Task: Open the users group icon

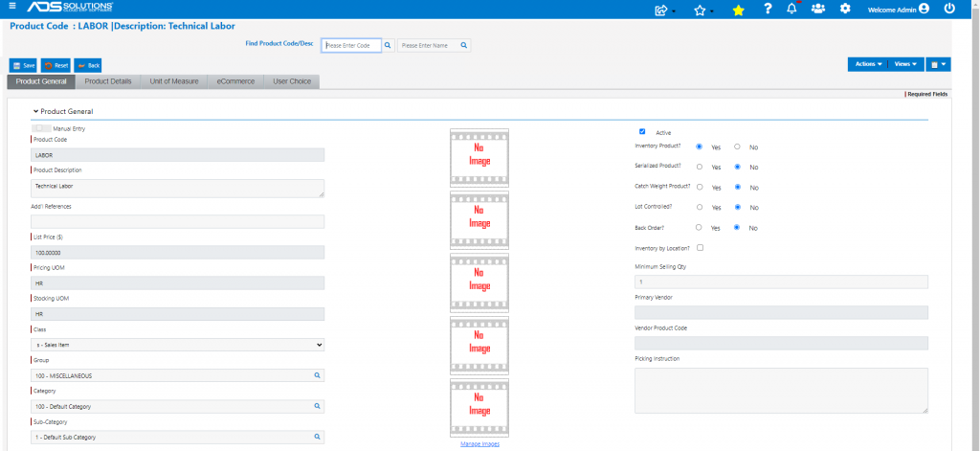Action: [x=817, y=9]
